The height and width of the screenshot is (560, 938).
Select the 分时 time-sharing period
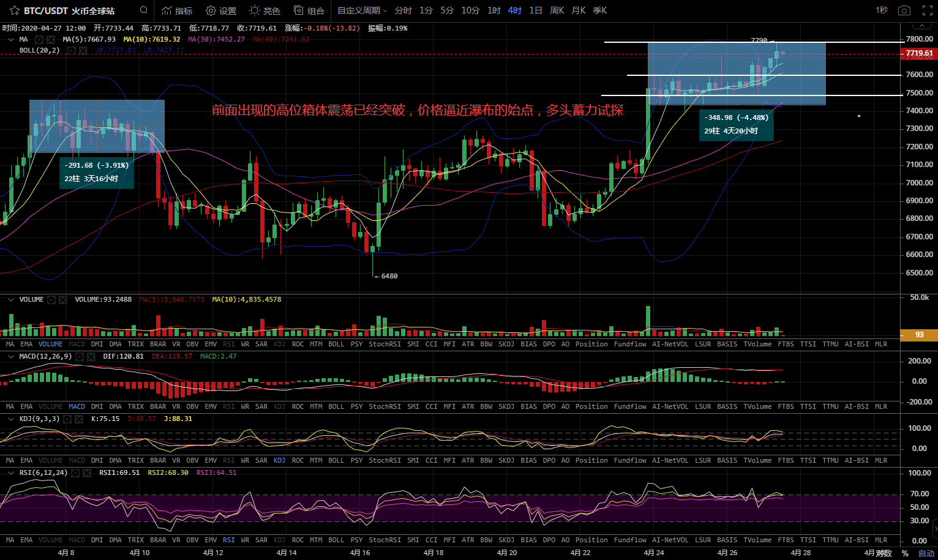pos(403,10)
